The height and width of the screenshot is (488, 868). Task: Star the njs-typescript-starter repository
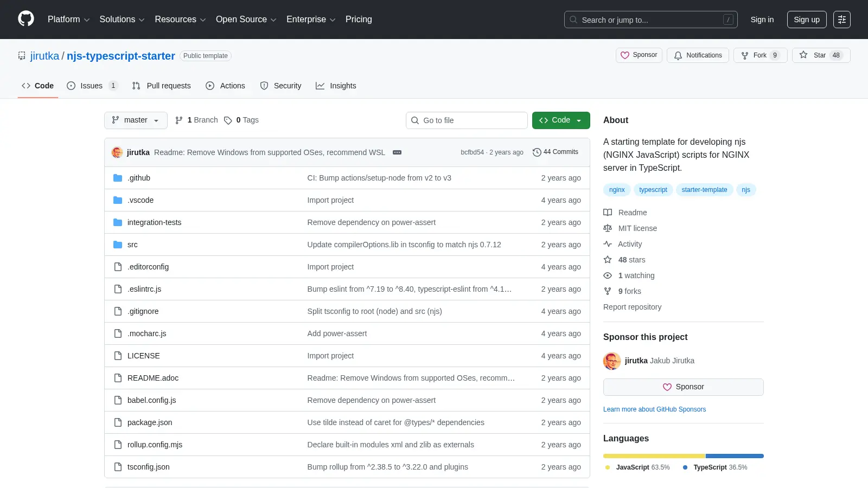pos(821,55)
